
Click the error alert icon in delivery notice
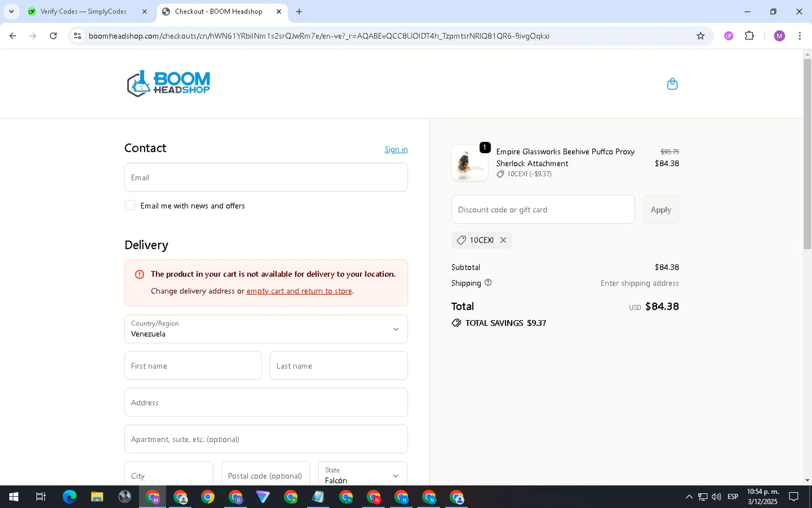pos(139,274)
